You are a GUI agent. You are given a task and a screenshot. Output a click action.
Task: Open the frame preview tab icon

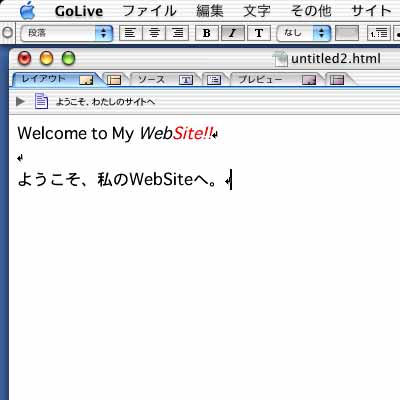337,80
